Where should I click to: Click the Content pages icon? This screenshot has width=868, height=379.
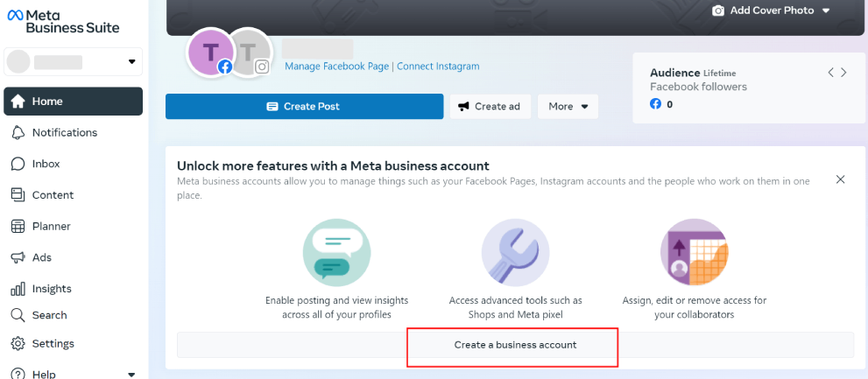(x=18, y=195)
